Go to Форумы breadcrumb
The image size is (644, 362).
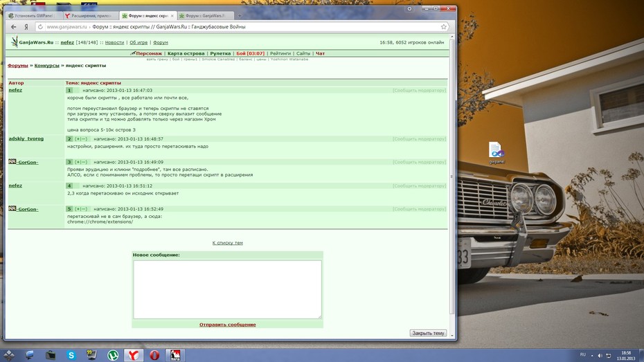point(18,65)
